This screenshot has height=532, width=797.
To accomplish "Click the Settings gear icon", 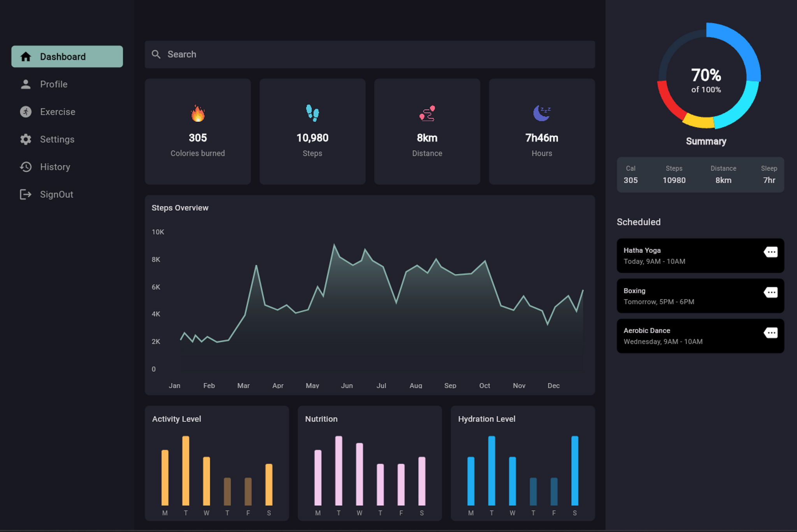I will click(26, 139).
